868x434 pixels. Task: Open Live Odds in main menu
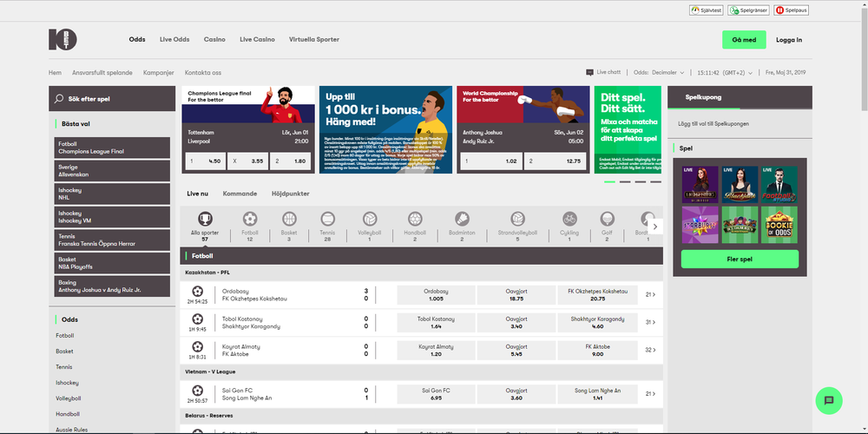coord(174,40)
